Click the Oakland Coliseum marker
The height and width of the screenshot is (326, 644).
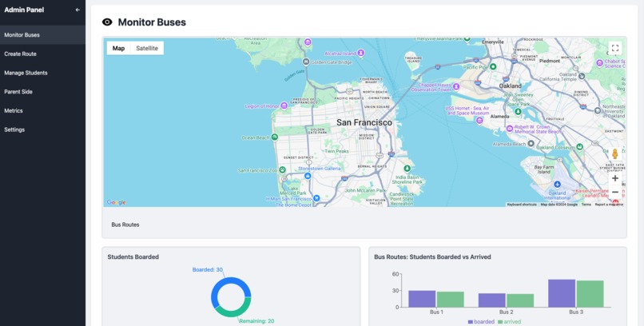(579, 146)
